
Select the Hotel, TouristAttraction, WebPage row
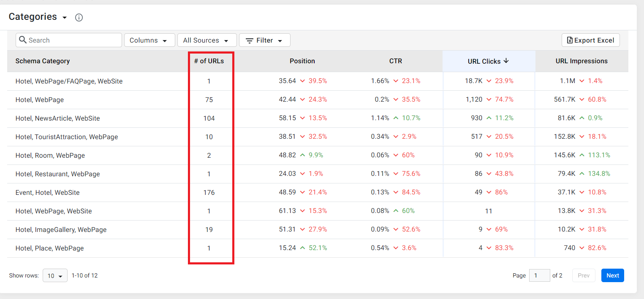318,137
